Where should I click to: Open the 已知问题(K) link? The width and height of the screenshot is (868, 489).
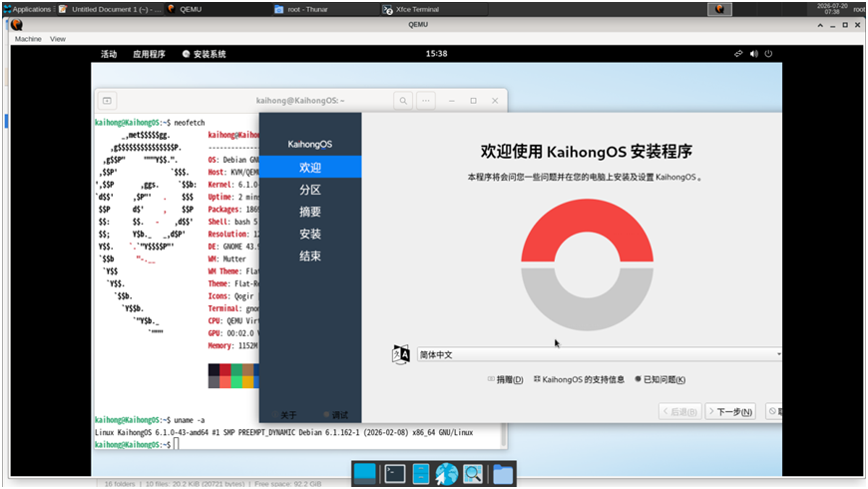659,379
